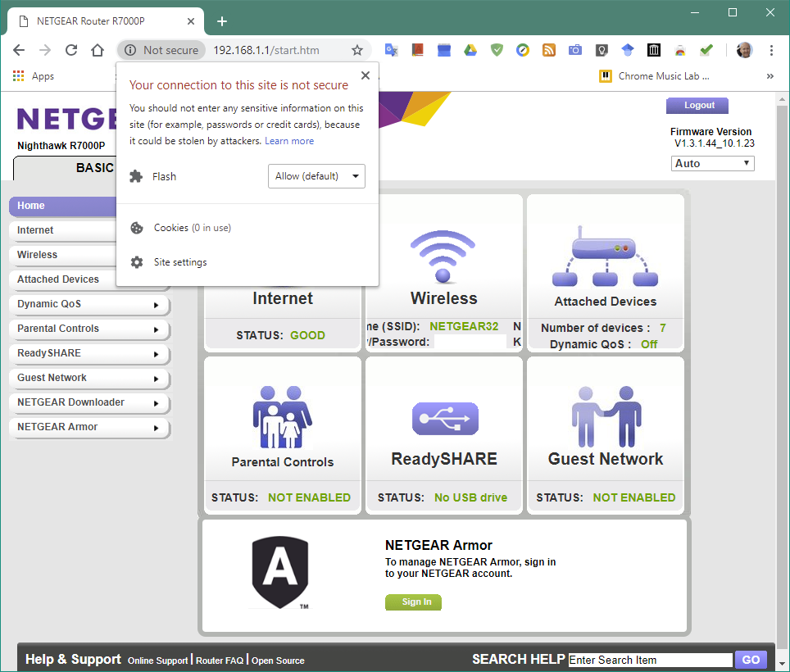
Task: Open the Auto language dropdown
Action: [712, 163]
